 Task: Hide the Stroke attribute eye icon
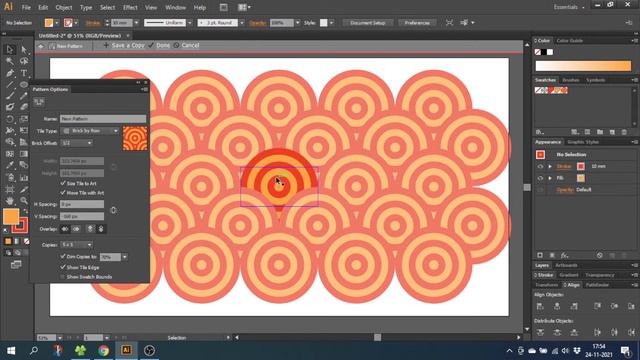point(540,167)
